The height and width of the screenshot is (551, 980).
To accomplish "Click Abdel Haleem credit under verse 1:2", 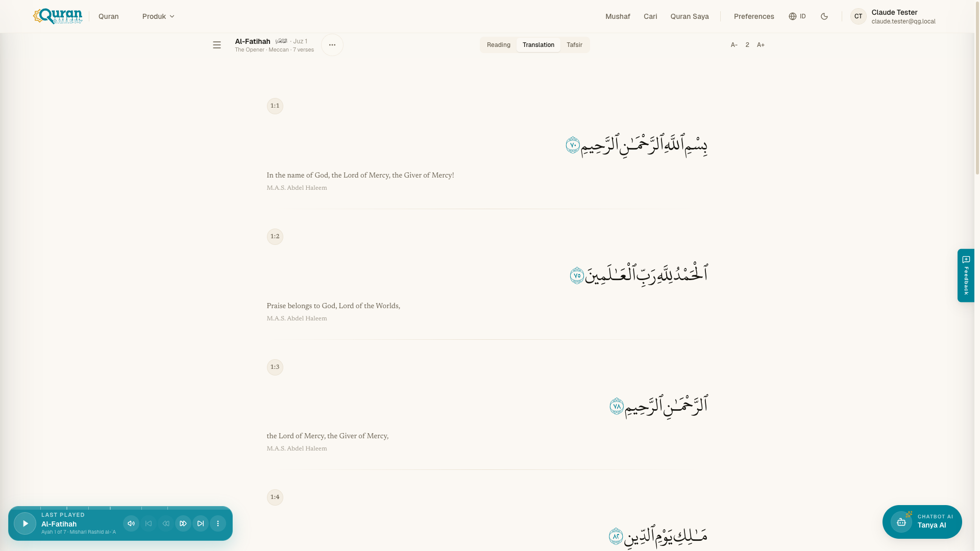I will point(297,318).
